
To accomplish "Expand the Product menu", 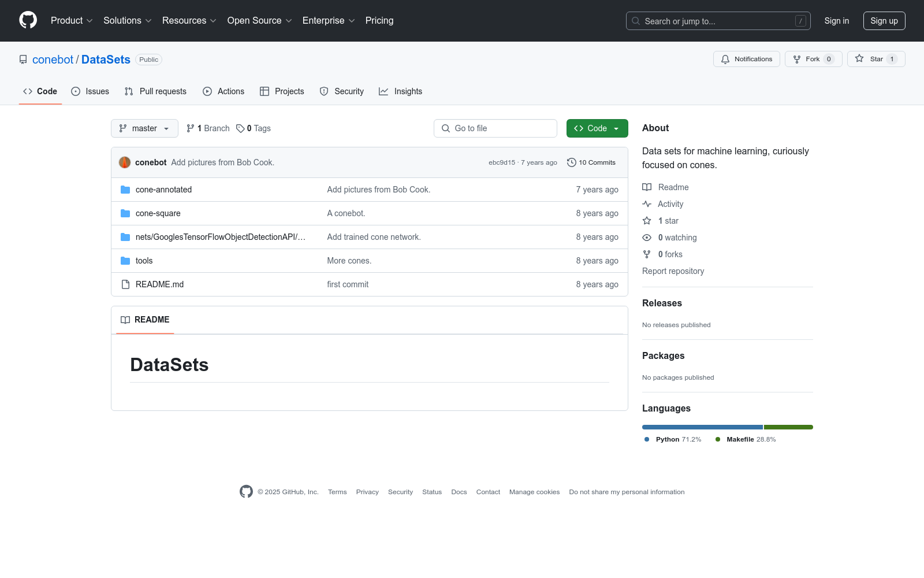I will [x=72, y=21].
